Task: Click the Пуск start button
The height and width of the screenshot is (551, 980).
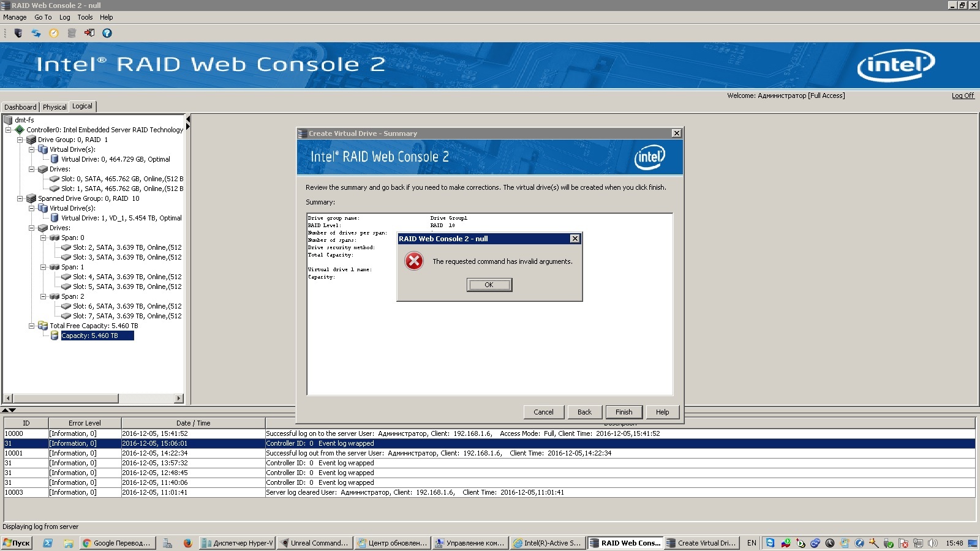Action: coord(17,543)
